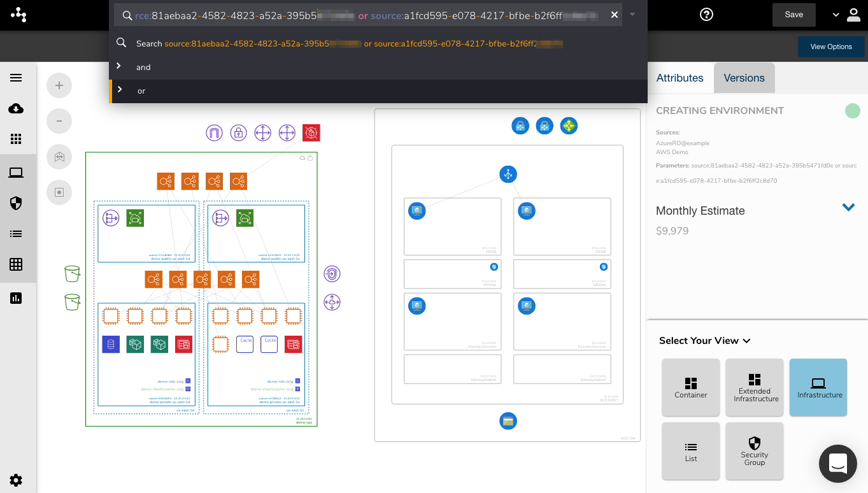Open the Sources cloud icon in the sidebar
The width and height of the screenshot is (868, 493).
pos(16,108)
